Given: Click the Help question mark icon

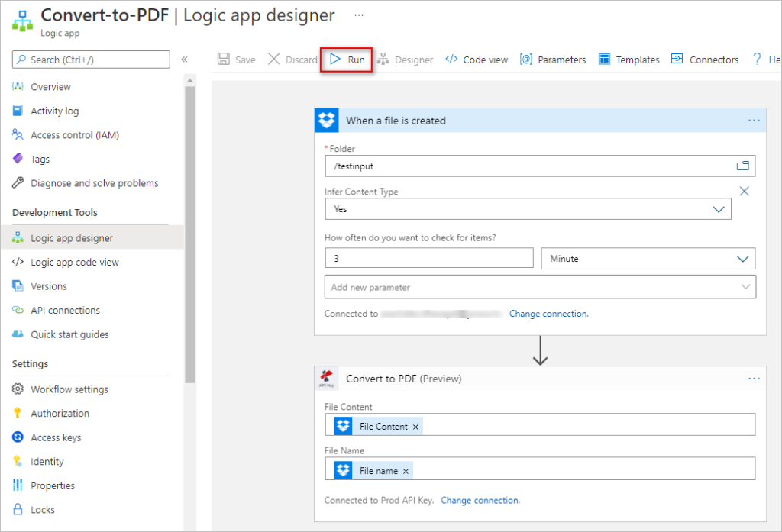Looking at the screenshot, I should pyautogui.click(x=756, y=59).
